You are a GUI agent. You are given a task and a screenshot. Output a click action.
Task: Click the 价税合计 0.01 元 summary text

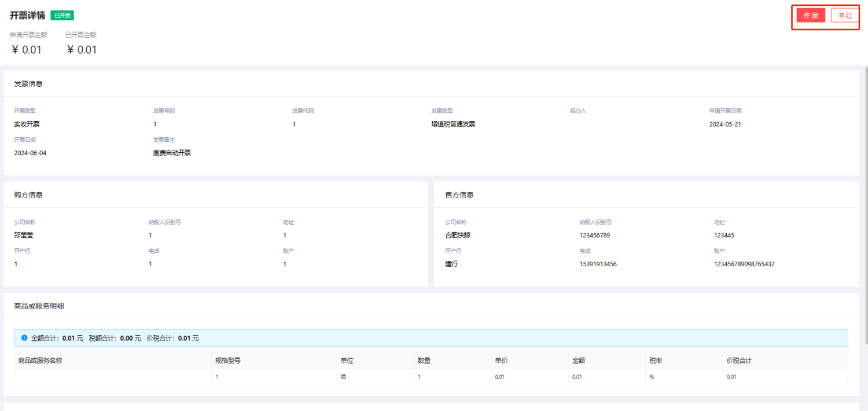(x=172, y=338)
